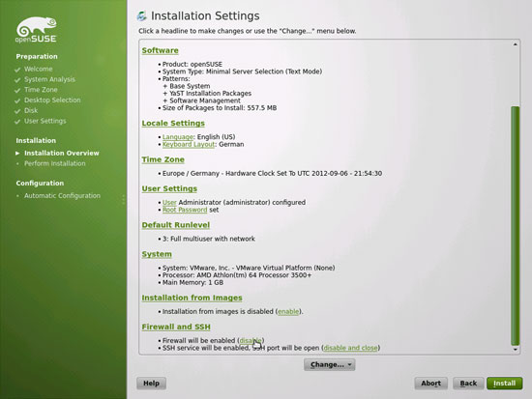Open Installation from Images headline

(192, 298)
